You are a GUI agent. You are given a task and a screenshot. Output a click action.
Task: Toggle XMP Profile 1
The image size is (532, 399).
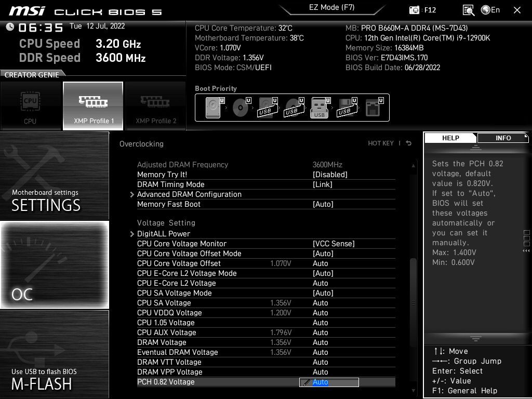click(93, 106)
